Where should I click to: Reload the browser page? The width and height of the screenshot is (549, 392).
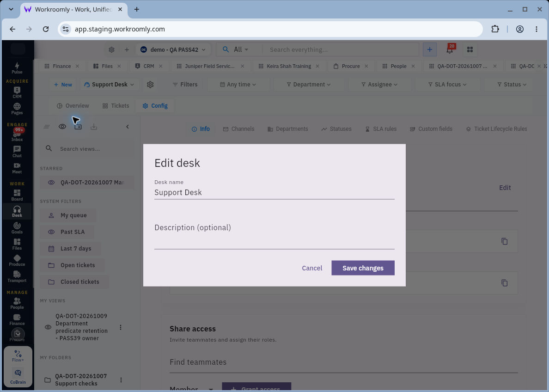45,29
